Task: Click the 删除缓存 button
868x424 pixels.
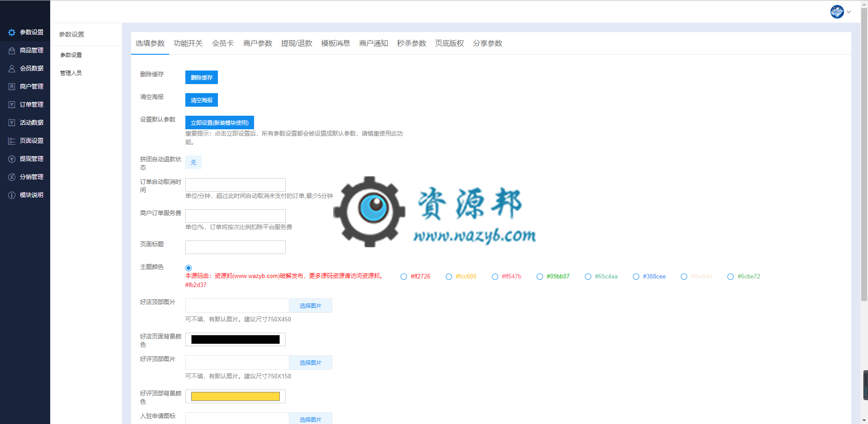Action: (x=202, y=77)
